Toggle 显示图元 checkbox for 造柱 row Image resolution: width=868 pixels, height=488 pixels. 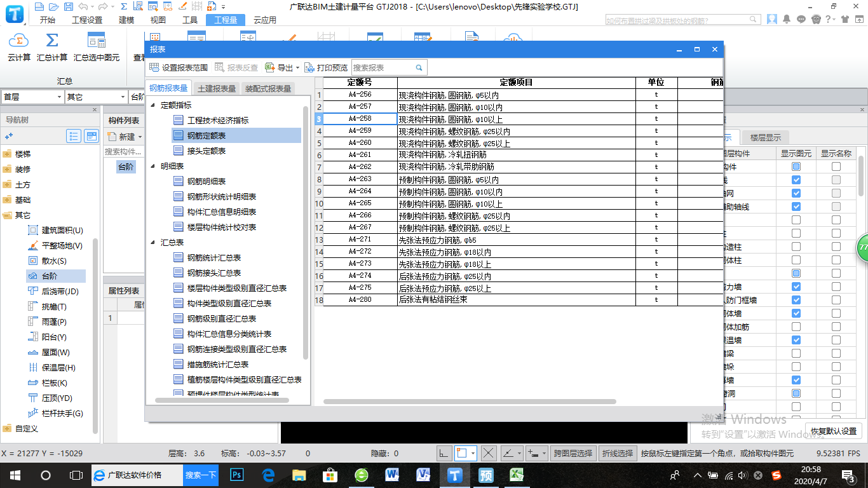coord(796,247)
